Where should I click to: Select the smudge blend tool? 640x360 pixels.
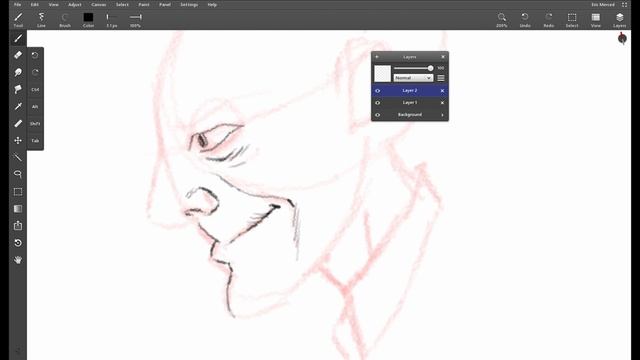point(18,72)
